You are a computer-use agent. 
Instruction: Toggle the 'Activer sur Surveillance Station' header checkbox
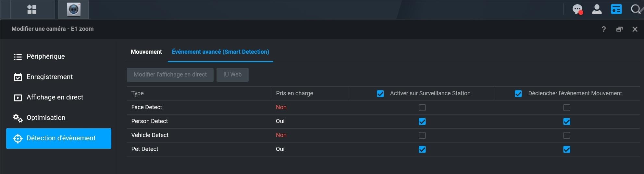[x=380, y=94]
